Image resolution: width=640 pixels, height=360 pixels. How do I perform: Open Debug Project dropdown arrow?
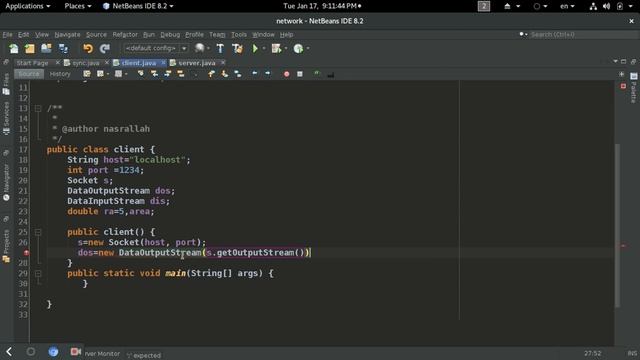pyautogui.click(x=286, y=49)
